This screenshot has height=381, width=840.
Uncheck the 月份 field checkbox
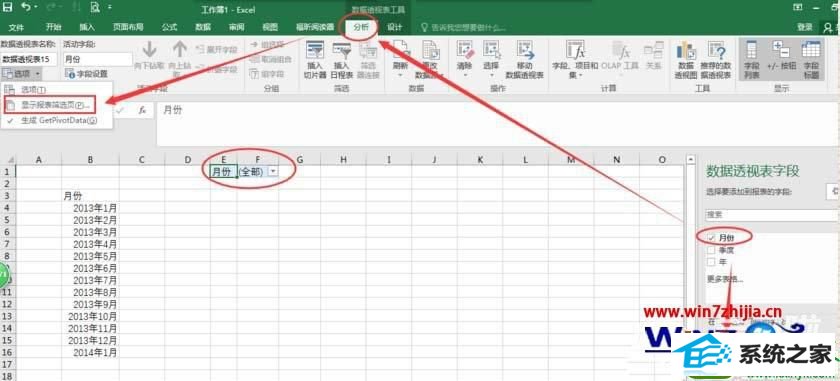coord(711,237)
